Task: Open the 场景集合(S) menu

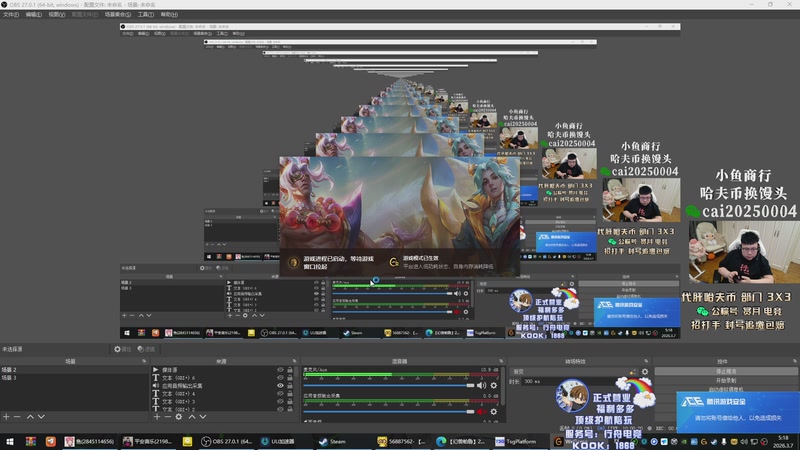Action: point(118,14)
